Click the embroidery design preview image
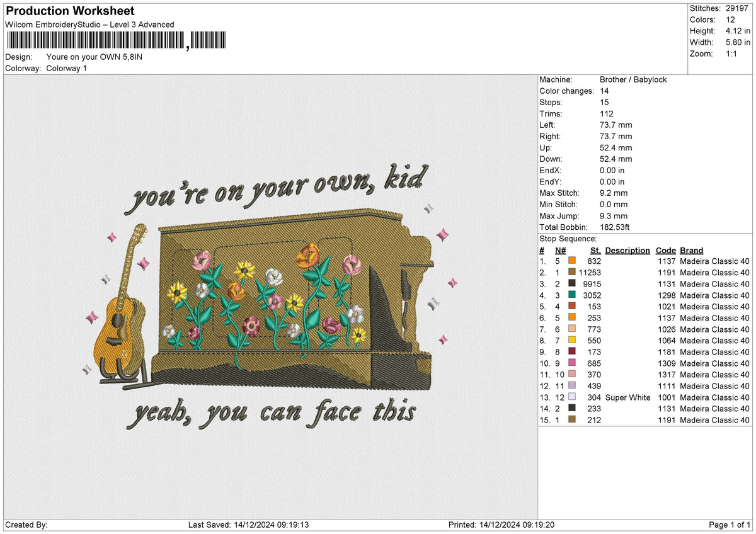Screen dimensions: 756x534 click(270, 297)
